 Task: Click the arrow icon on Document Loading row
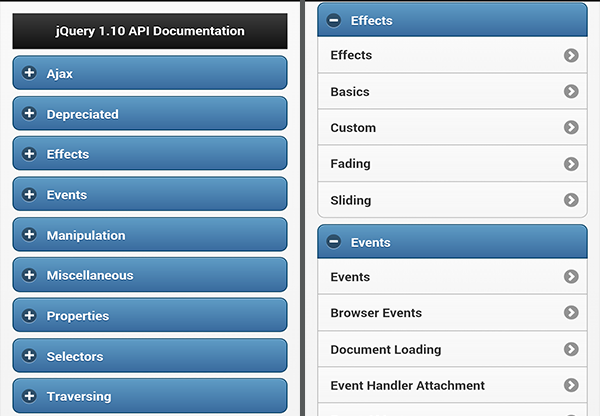coord(571,350)
